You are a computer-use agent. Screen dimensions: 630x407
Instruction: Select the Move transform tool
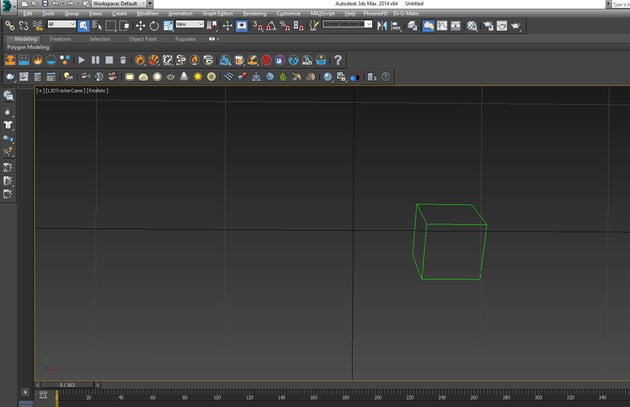pyautogui.click(x=140, y=25)
